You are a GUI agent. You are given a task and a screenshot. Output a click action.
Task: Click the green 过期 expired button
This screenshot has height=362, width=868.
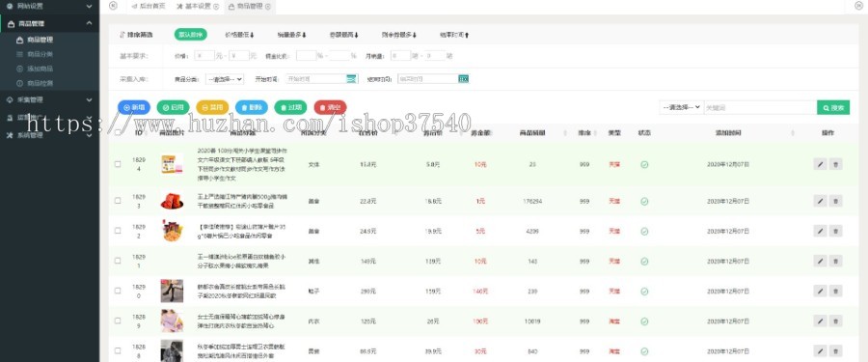290,107
